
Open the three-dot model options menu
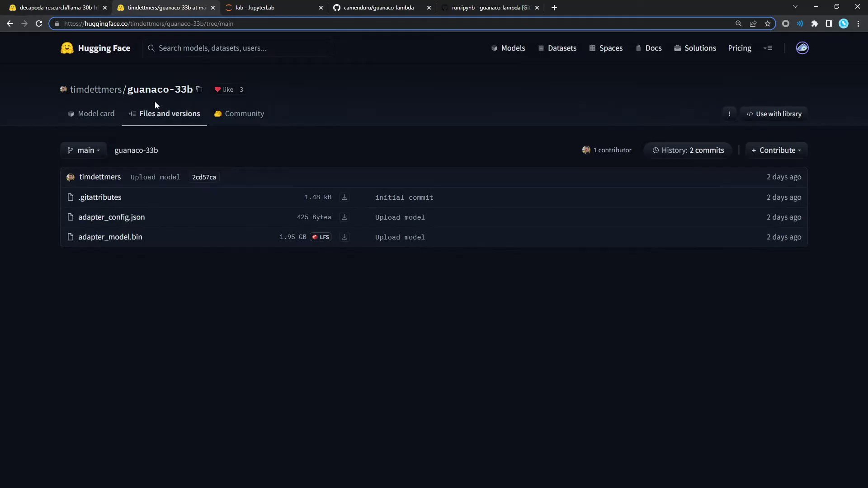(729, 114)
